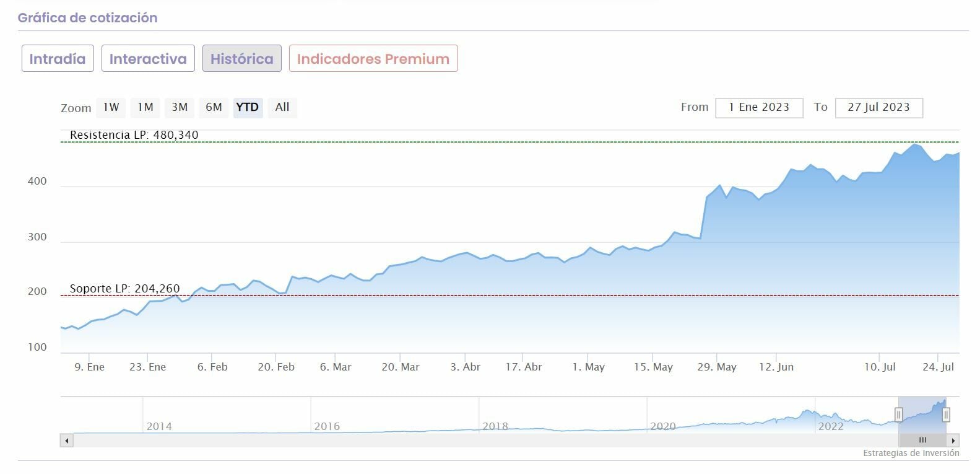Click the From date field

759,107
